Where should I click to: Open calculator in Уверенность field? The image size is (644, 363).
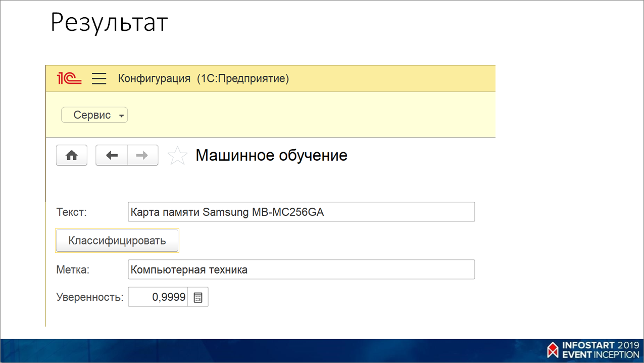(198, 298)
